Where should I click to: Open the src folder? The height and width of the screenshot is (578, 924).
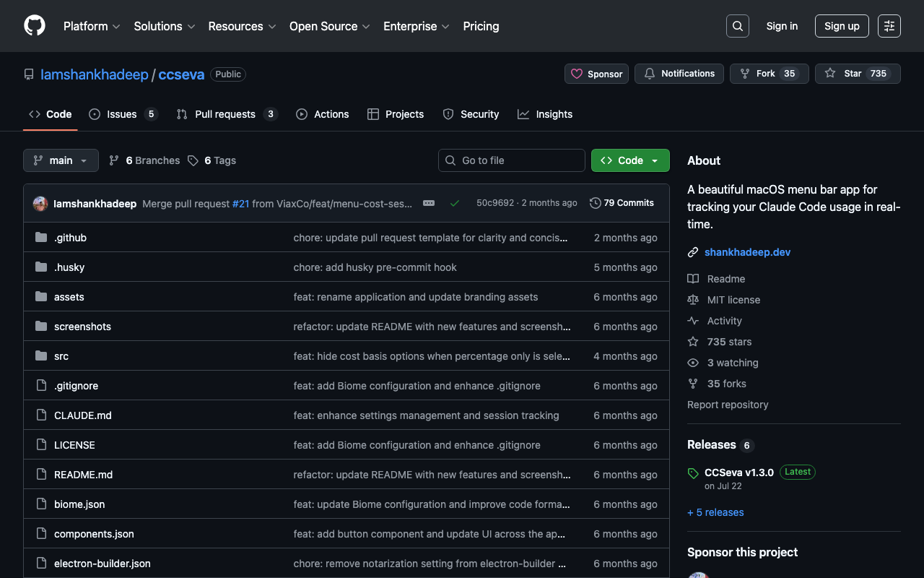coord(61,356)
